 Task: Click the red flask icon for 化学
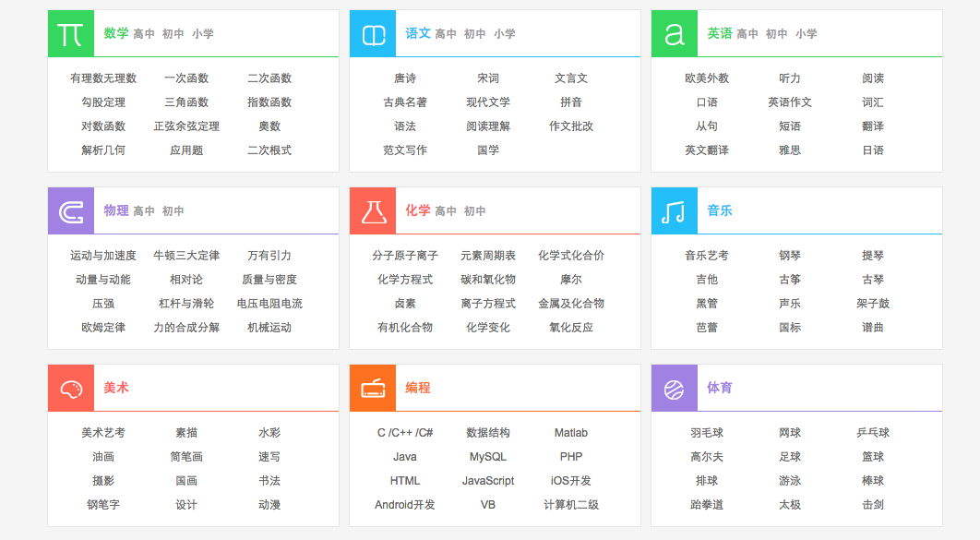[373, 211]
